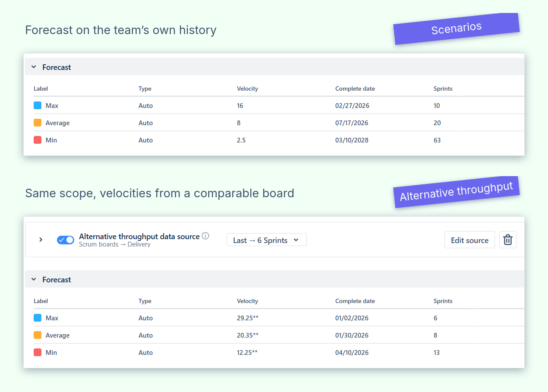The height and width of the screenshot is (392, 548).
Task: Click complete date 01/02/2026
Action: (352, 318)
